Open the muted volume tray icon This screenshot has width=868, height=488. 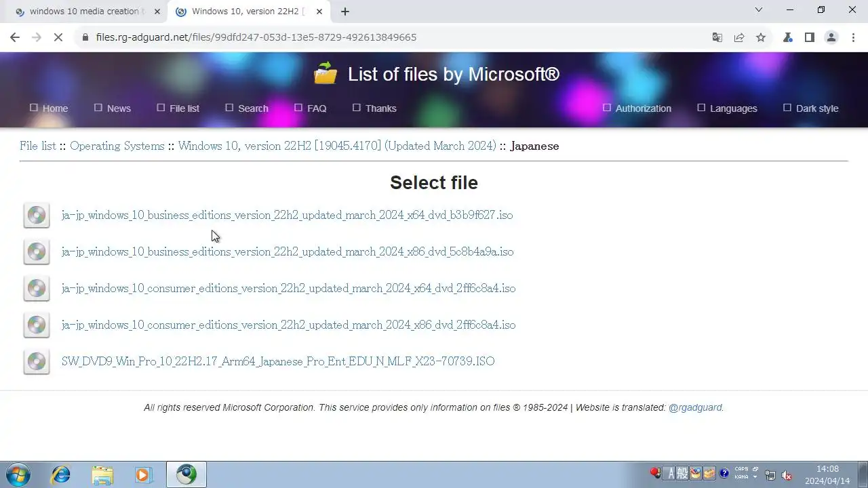click(787, 475)
